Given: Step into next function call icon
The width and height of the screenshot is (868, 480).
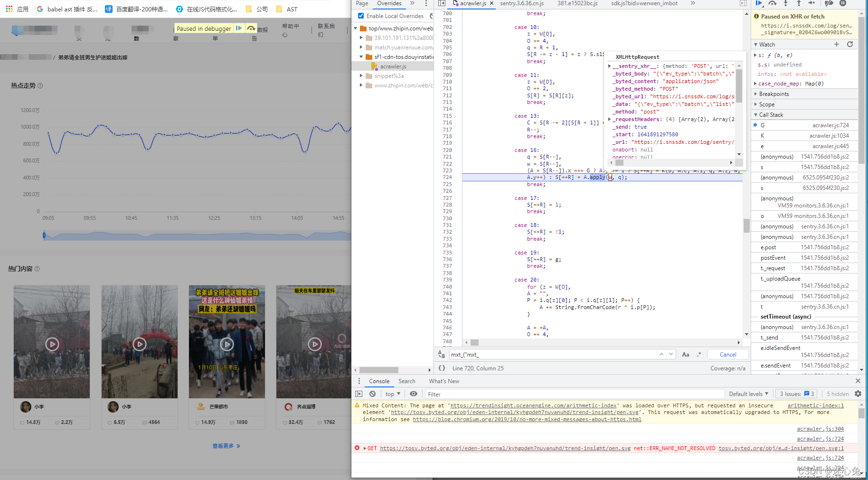Looking at the screenshot, I should [786, 3].
